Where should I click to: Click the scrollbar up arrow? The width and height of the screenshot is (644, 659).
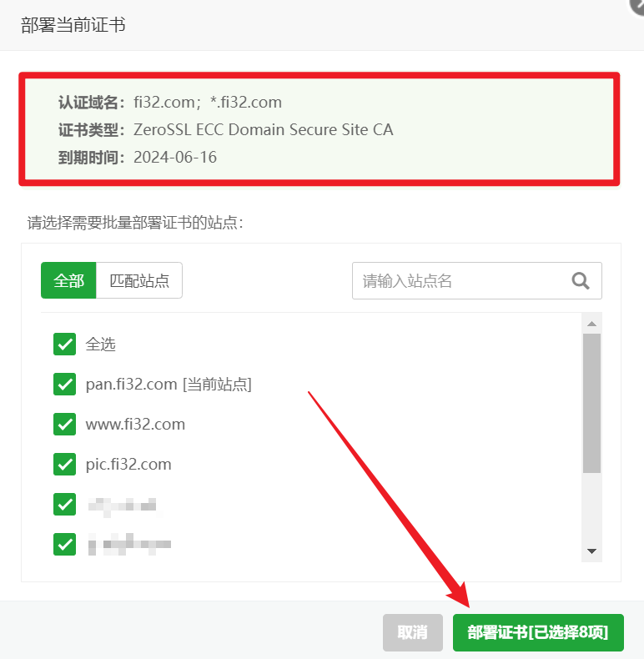click(x=592, y=324)
